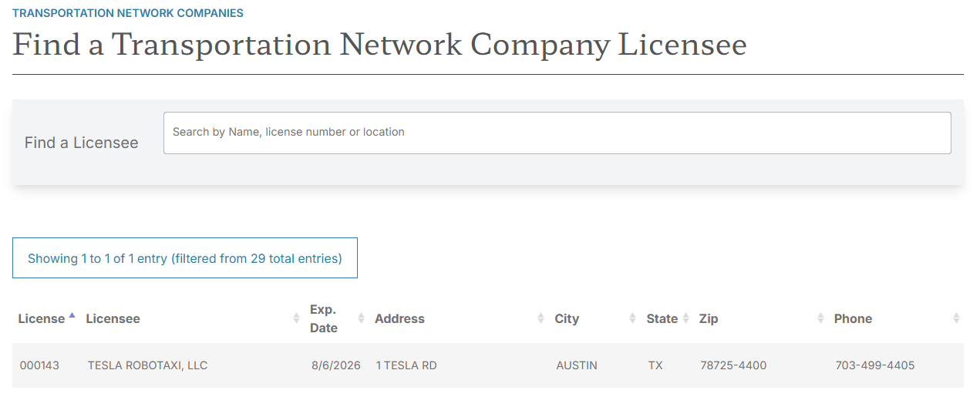This screenshot has height=397, width=980.
Task: Click sort arrows icon for Address column
Action: click(541, 318)
